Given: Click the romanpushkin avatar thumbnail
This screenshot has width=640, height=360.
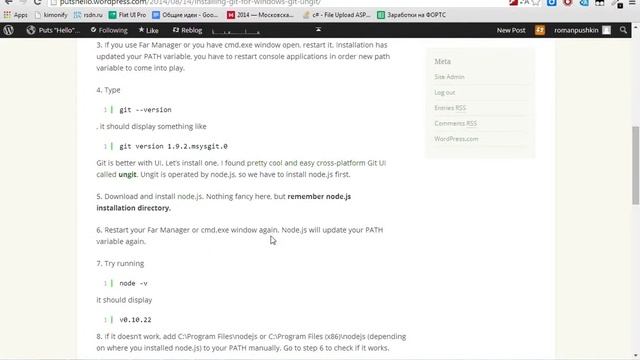Looking at the screenshot, I should coord(607,30).
